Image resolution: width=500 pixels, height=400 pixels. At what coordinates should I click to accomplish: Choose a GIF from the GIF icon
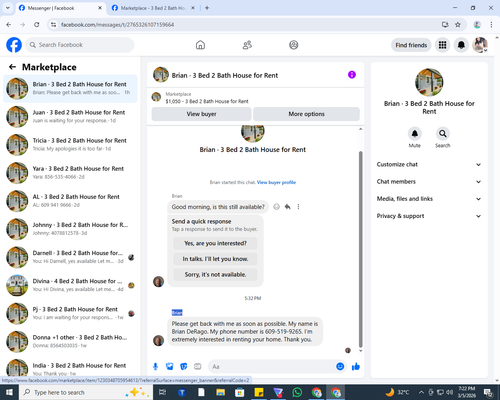pyautogui.click(x=198, y=367)
